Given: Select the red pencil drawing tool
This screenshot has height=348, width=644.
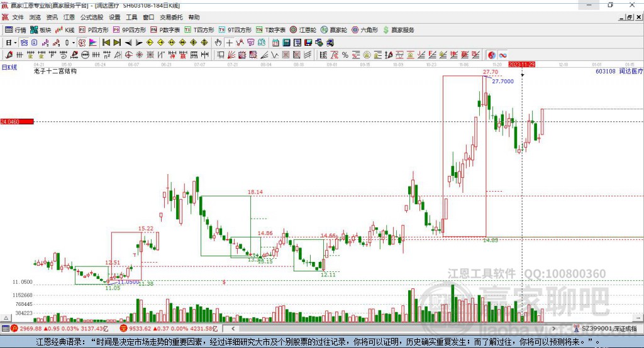Looking at the screenshot, I should (x=9, y=55).
